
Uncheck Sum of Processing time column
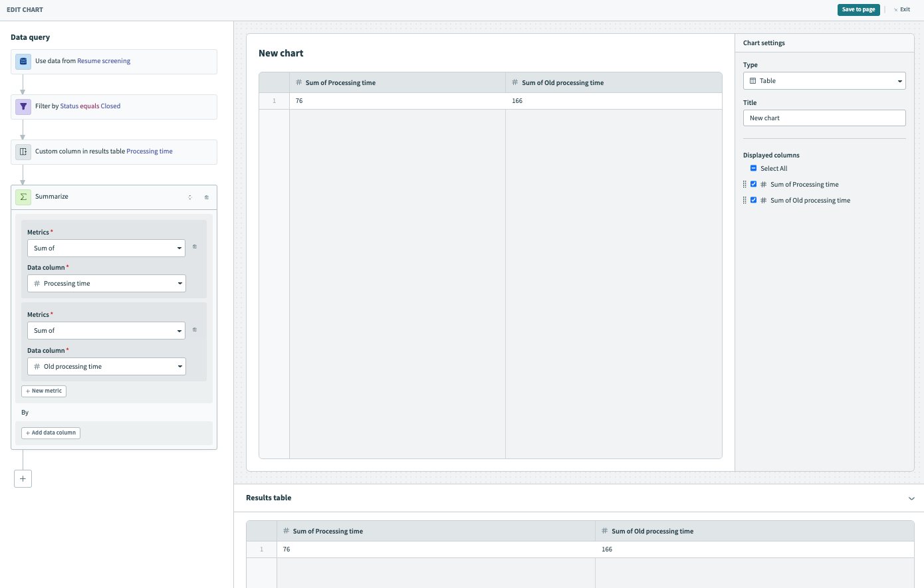[x=753, y=185]
